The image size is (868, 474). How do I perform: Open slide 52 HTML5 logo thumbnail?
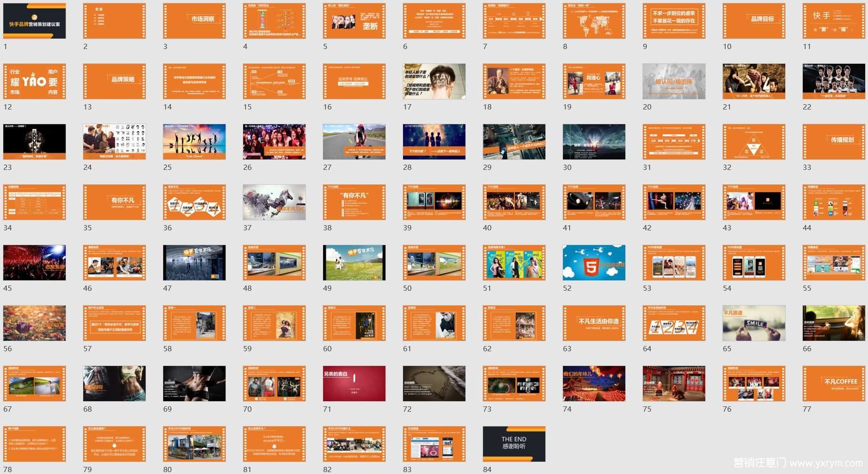click(x=594, y=263)
